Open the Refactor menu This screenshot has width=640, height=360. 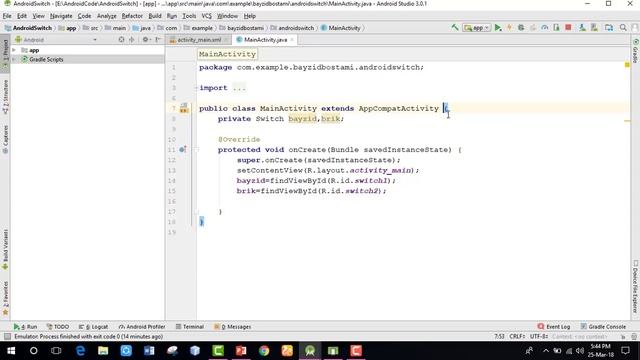(132, 16)
